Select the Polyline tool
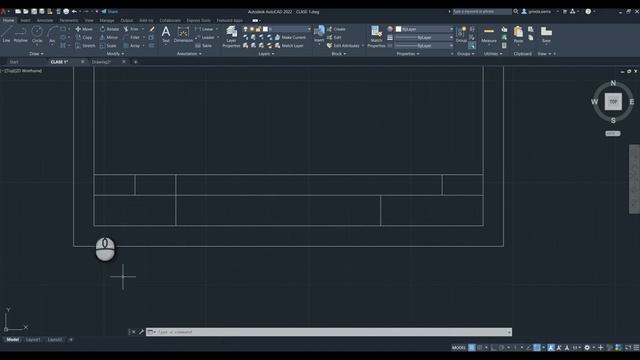The image size is (640, 360). coord(20,34)
